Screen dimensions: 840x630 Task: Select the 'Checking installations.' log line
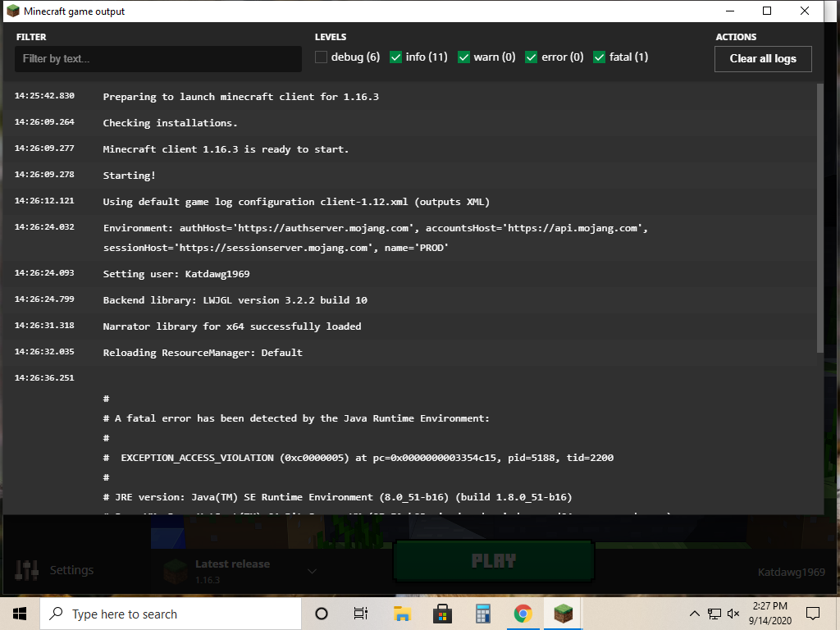170,123
